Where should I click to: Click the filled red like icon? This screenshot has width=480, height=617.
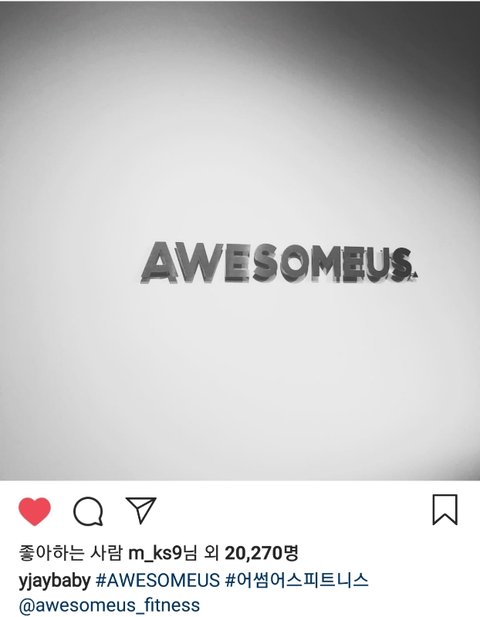(35, 511)
